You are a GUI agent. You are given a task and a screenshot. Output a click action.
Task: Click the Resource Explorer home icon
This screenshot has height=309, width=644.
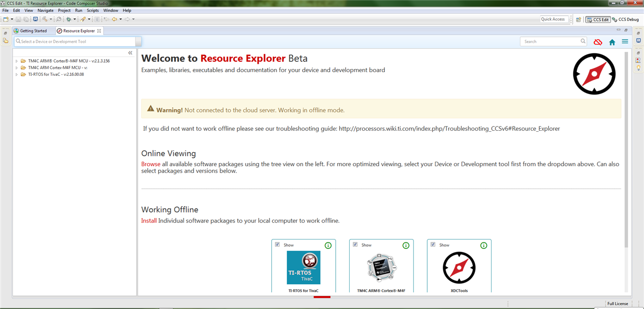tap(612, 42)
